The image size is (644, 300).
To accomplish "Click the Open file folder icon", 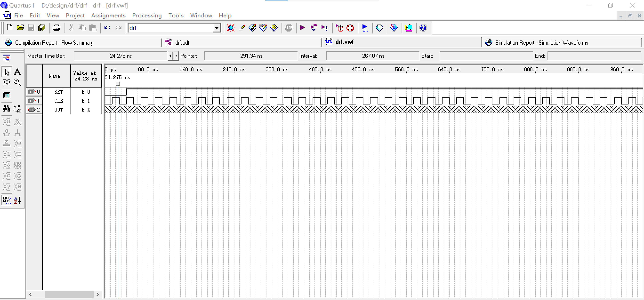I will 20,28.
